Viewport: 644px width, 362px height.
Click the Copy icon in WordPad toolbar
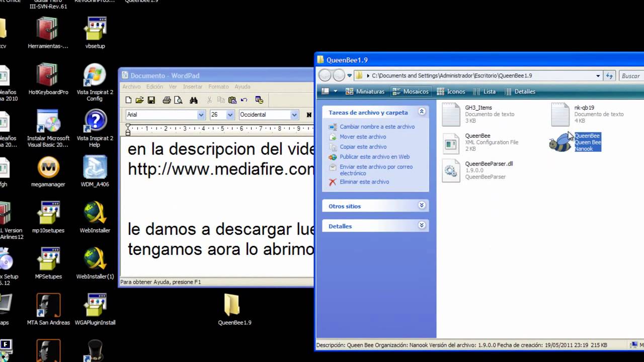pyautogui.click(x=221, y=100)
